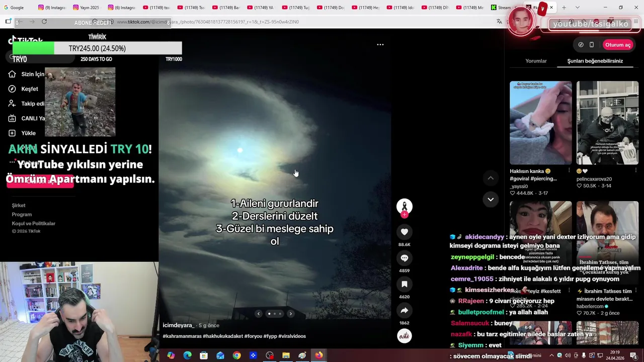Open Microsoft Edge from the taskbar

coord(188,355)
